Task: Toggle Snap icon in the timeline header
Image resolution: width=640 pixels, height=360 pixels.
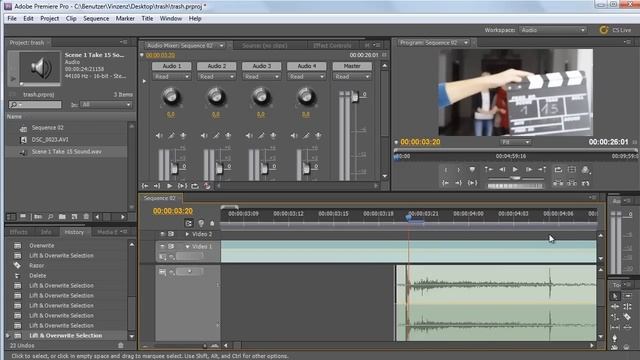Action: [189, 223]
